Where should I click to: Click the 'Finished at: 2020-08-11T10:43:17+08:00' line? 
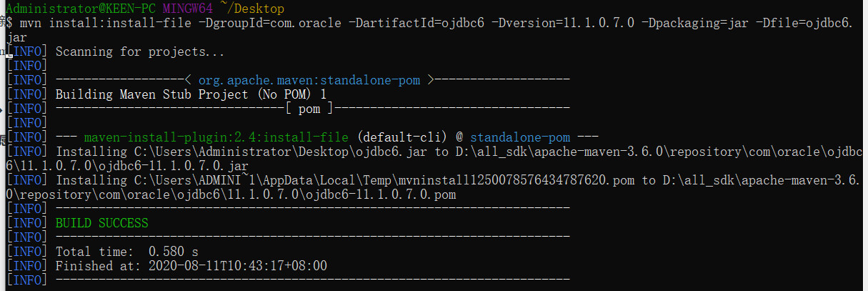191,266
